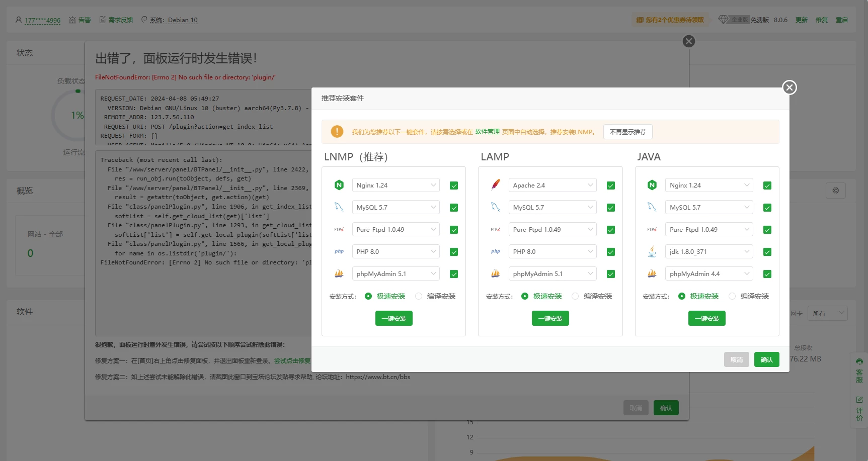The width and height of the screenshot is (868, 461).
Task: Click 确认 in the error dialog behind
Action: [x=666, y=408]
